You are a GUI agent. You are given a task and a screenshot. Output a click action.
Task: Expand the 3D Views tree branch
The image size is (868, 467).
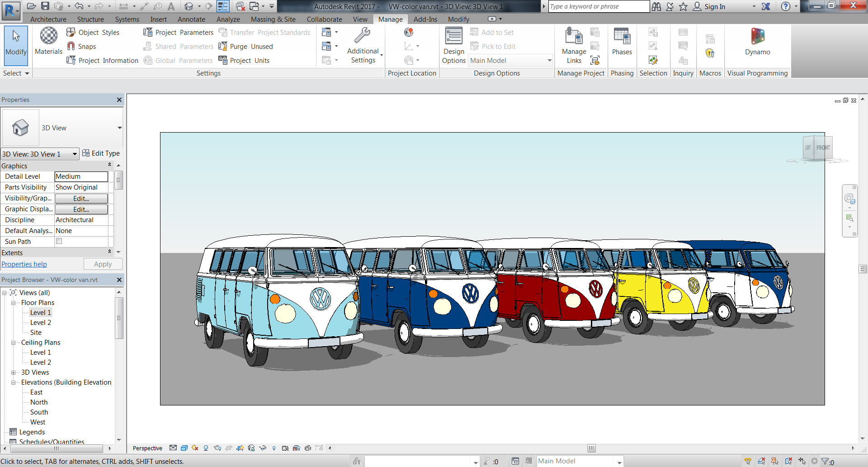[x=14, y=372]
